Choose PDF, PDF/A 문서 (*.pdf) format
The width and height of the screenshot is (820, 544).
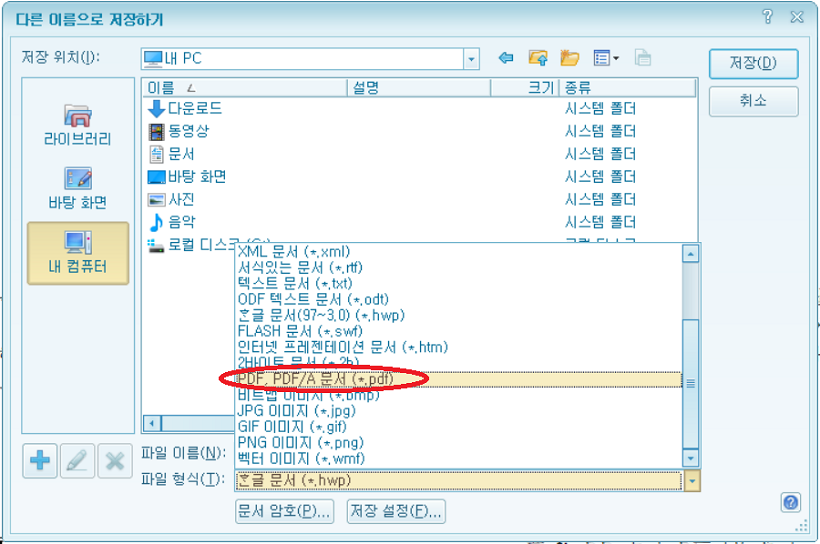(x=316, y=380)
